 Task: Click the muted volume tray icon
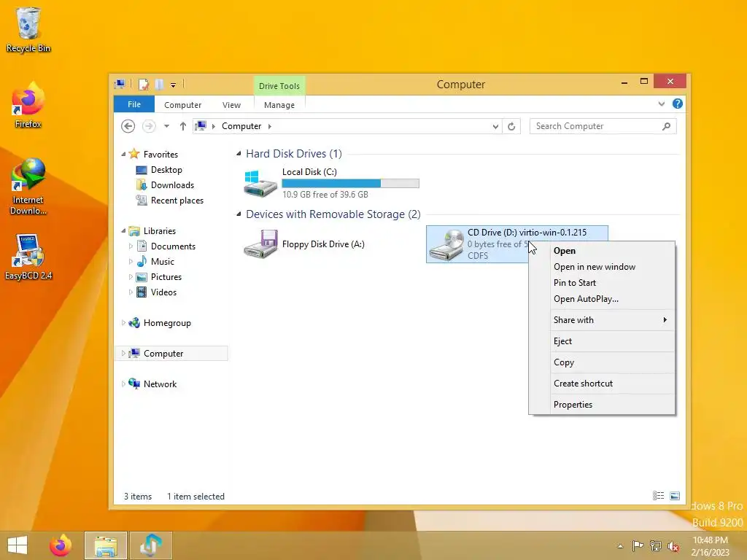[673, 545]
